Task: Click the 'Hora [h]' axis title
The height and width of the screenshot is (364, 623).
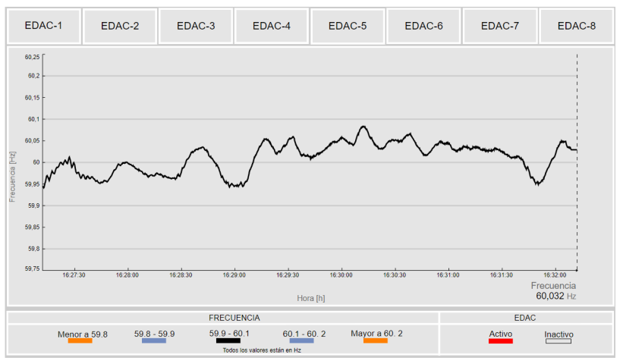Action: [311, 298]
